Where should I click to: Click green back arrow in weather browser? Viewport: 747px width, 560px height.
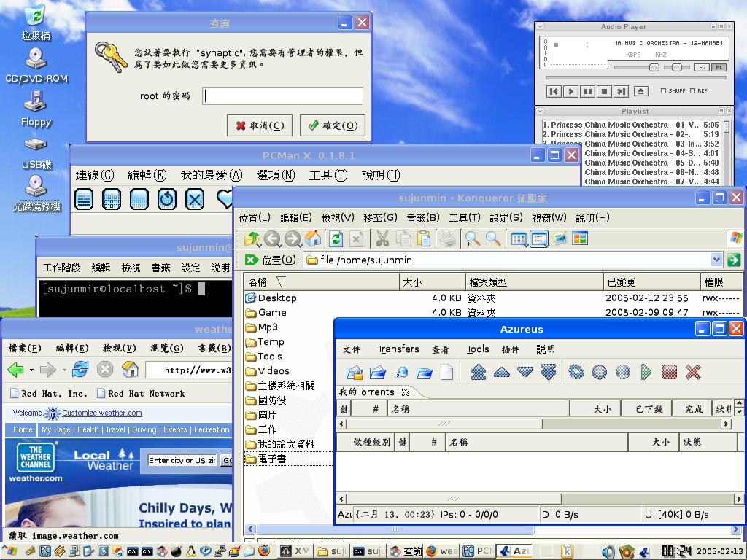(16, 369)
